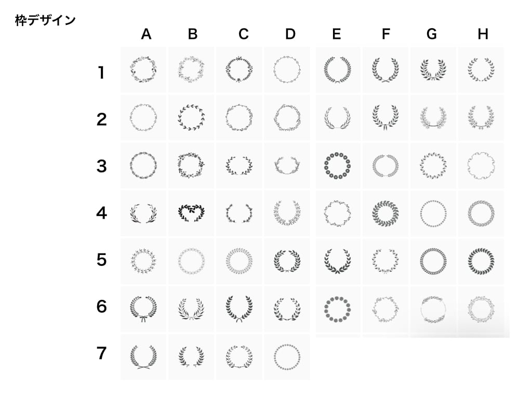Choose the flower ring design E6
Image resolution: width=532 pixels, height=399 pixels.
pos(338,309)
